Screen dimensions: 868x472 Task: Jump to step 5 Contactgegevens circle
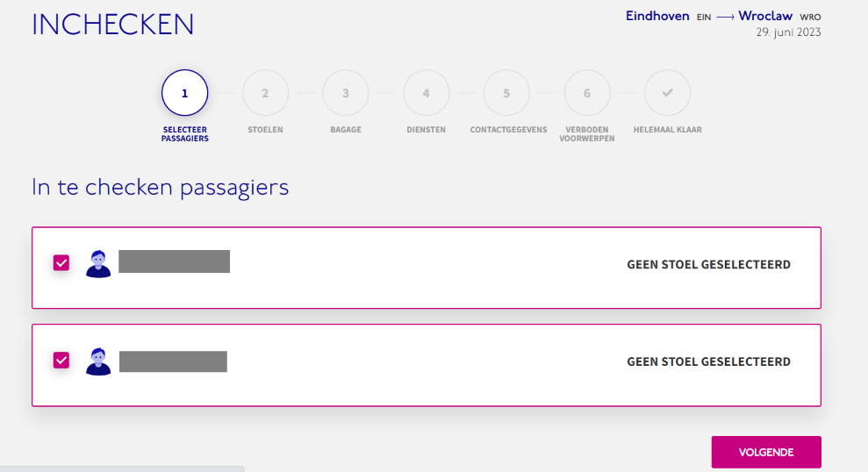[506, 93]
